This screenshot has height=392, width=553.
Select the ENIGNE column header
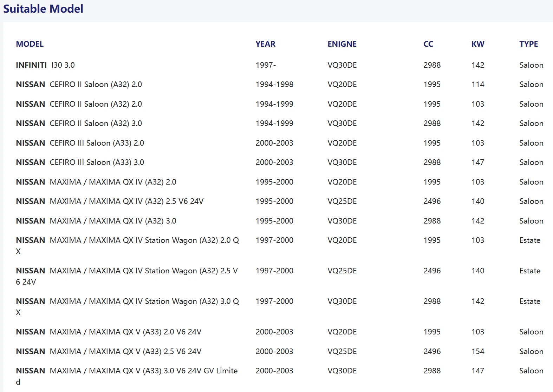(342, 44)
